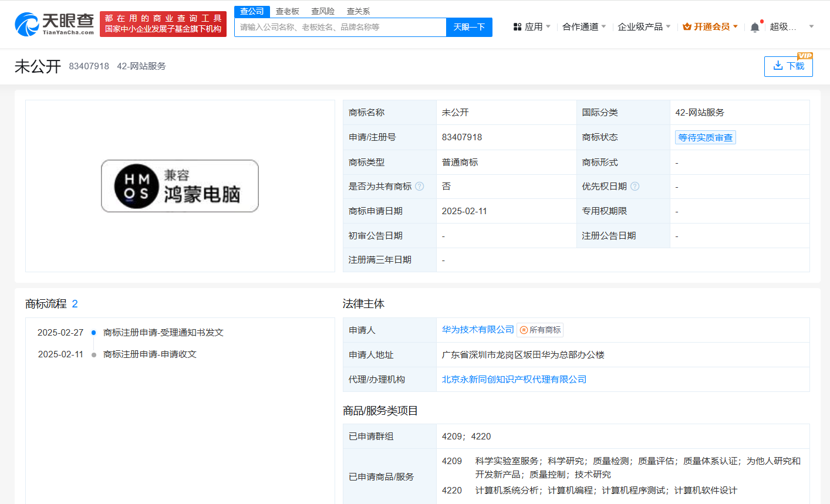This screenshot has width=830, height=504.
Task: Open 北京永新同创知识产权代理有限公司 agency link
Action: pos(514,380)
